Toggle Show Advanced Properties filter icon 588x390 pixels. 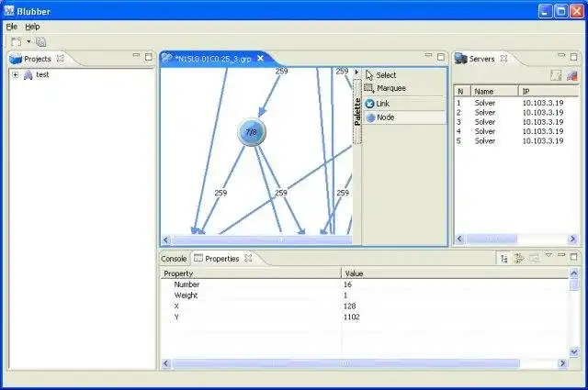click(x=519, y=259)
